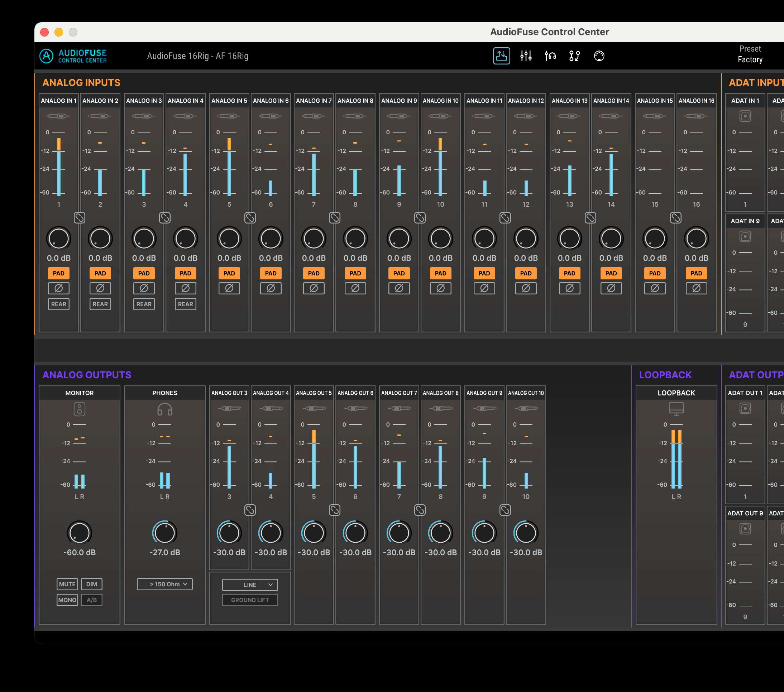Click the Monitor speaker icon
Viewport: 784px width, 692px height.
click(80, 409)
